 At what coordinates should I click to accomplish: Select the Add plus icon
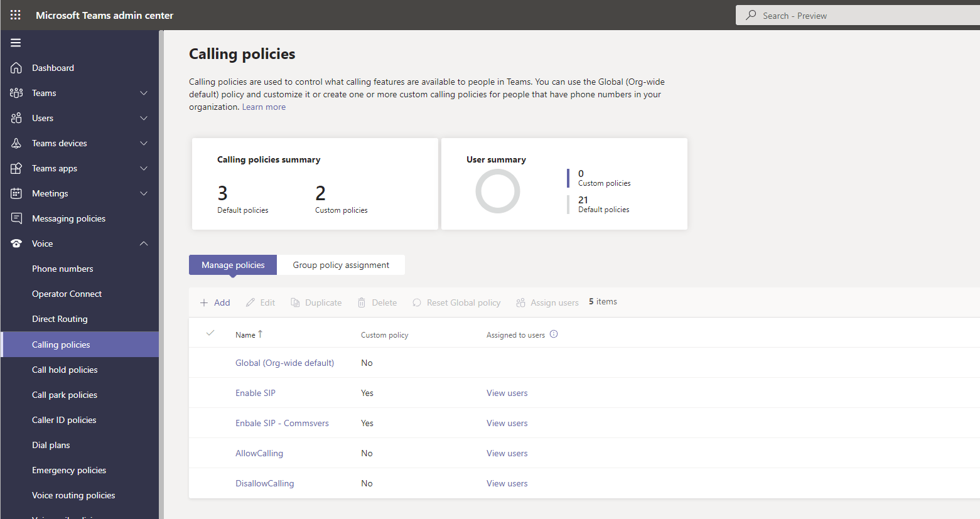tap(202, 302)
